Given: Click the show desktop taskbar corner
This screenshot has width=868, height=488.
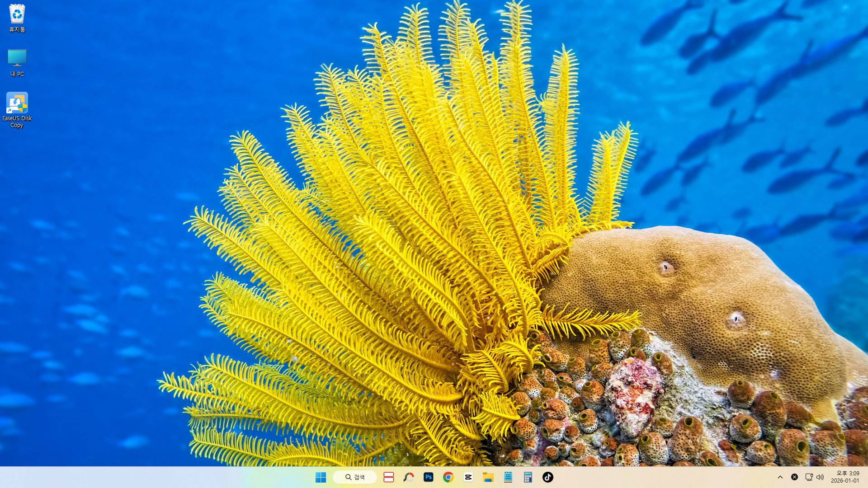Looking at the screenshot, I should [866, 477].
